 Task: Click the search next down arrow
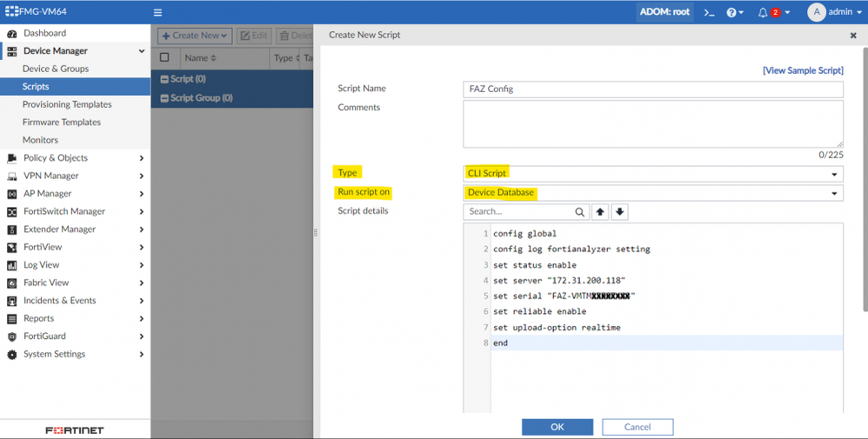(619, 211)
